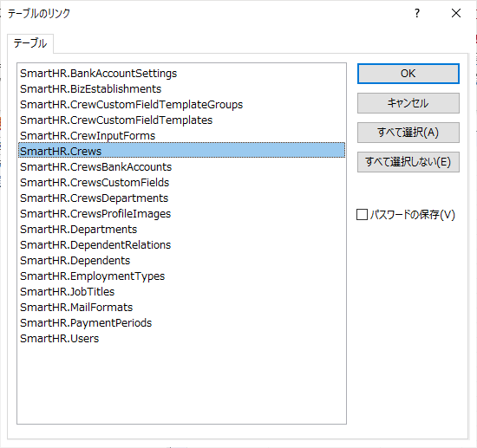
Task: Choose SmartHR.DependentRelations entry
Action: pyautogui.click(x=181, y=245)
